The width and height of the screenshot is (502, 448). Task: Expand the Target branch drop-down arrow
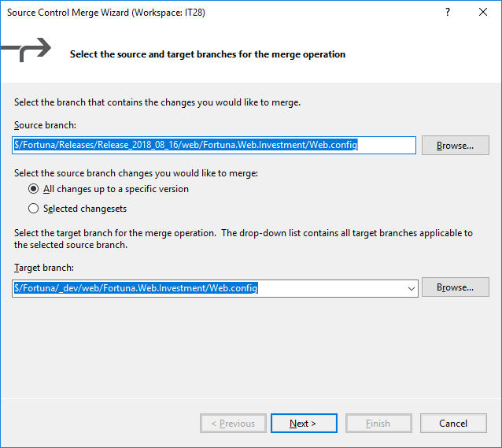click(411, 288)
